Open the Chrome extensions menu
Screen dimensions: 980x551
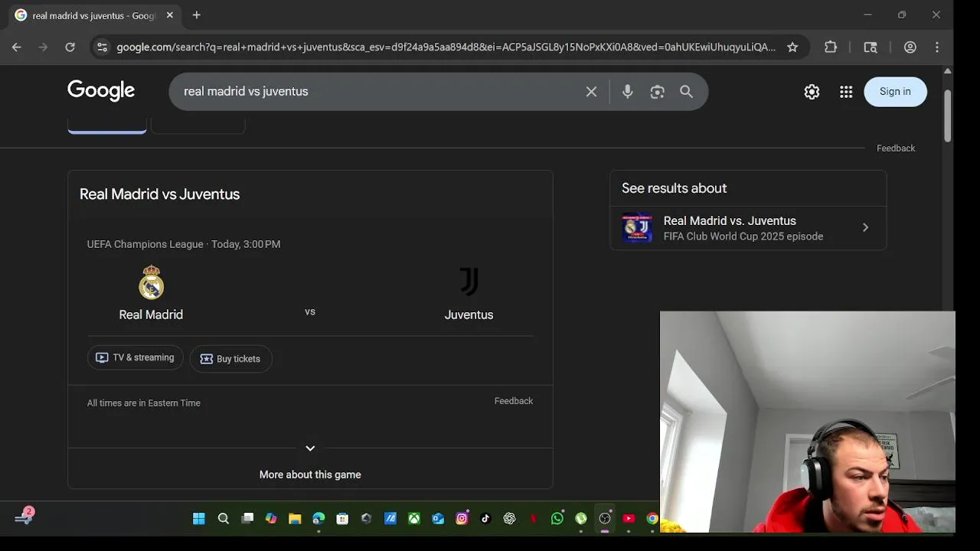831,47
